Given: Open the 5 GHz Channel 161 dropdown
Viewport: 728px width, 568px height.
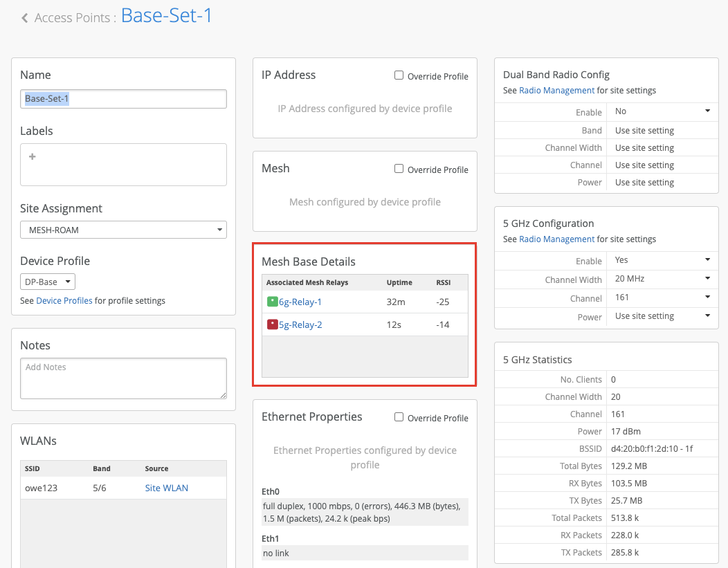Looking at the screenshot, I should click(x=662, y=297).
